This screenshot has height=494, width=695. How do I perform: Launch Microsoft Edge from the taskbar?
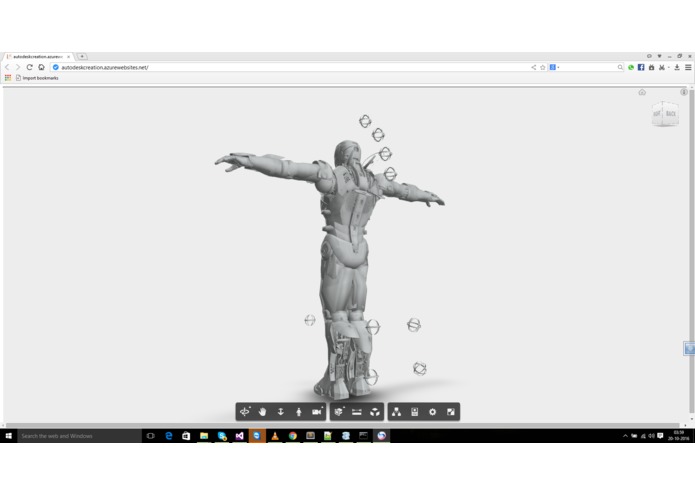168,436
